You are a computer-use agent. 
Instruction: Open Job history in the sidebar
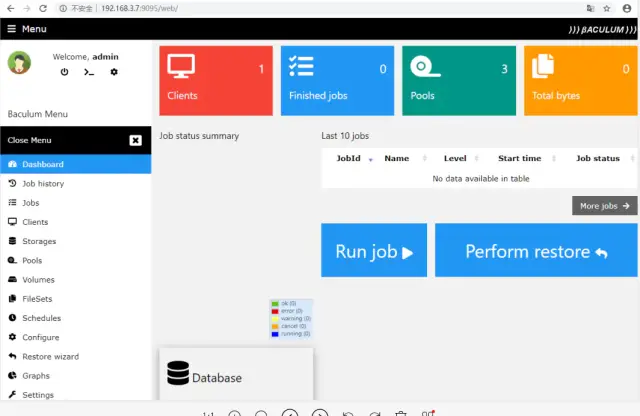pos(76,183)
